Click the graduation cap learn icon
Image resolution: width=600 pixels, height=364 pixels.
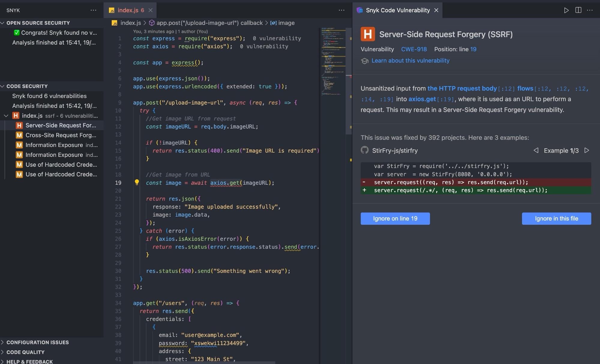[x=365, y=61]
